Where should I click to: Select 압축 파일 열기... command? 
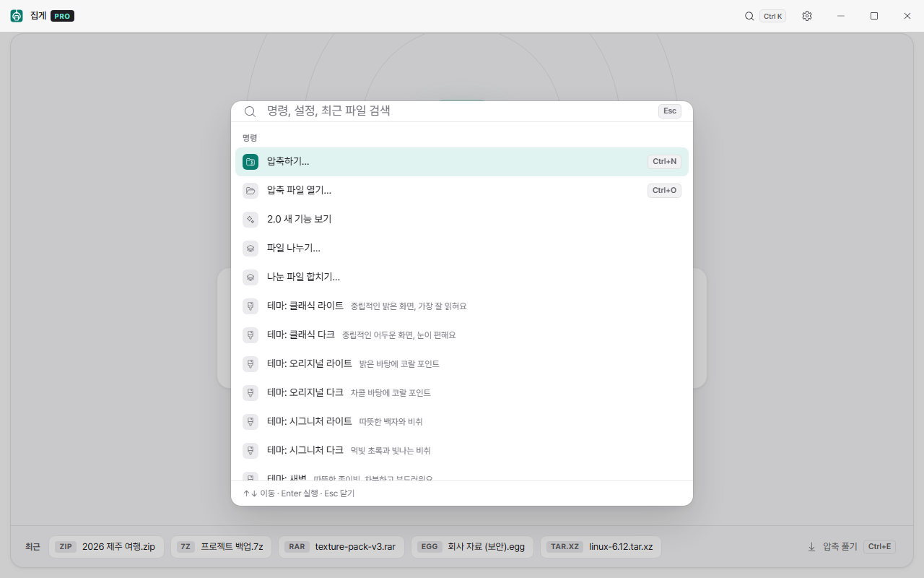[x=462, y=191]
